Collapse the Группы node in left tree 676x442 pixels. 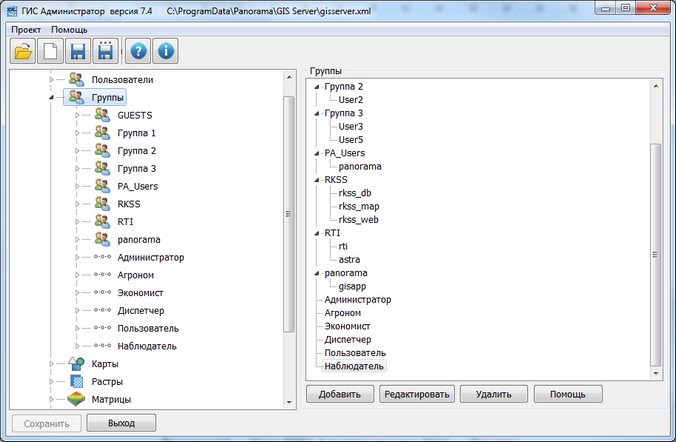coord(51,97)
